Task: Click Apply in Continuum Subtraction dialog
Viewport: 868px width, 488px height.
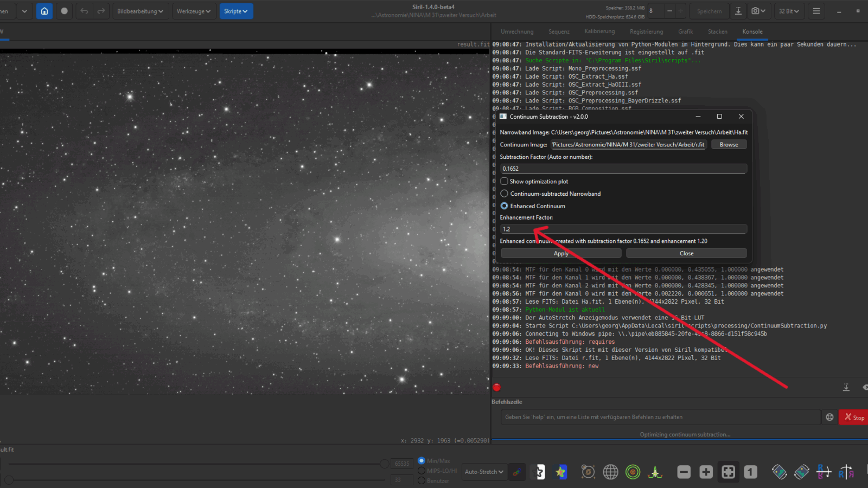Action: 561,253
